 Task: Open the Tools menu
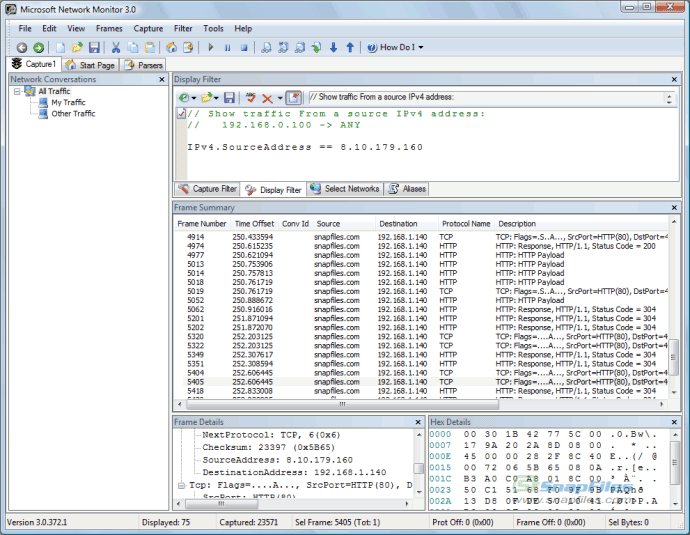pyautogui.click(x=213, y=29)
